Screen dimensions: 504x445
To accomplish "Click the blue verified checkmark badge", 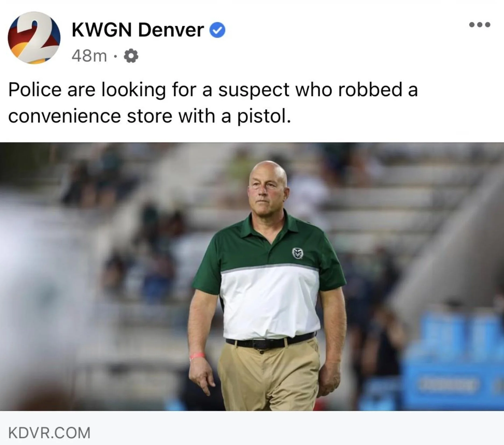I will [x=217, y=30].
